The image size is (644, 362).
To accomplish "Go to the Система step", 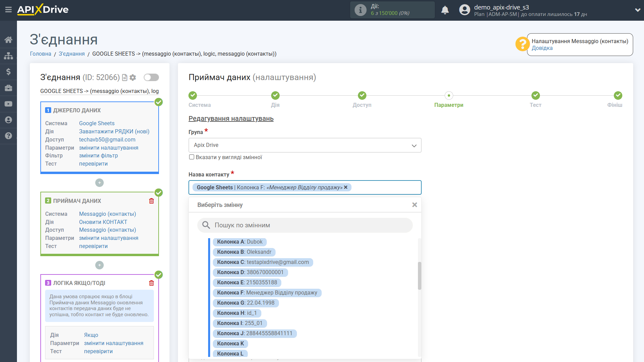I will (x=193, y=96).
